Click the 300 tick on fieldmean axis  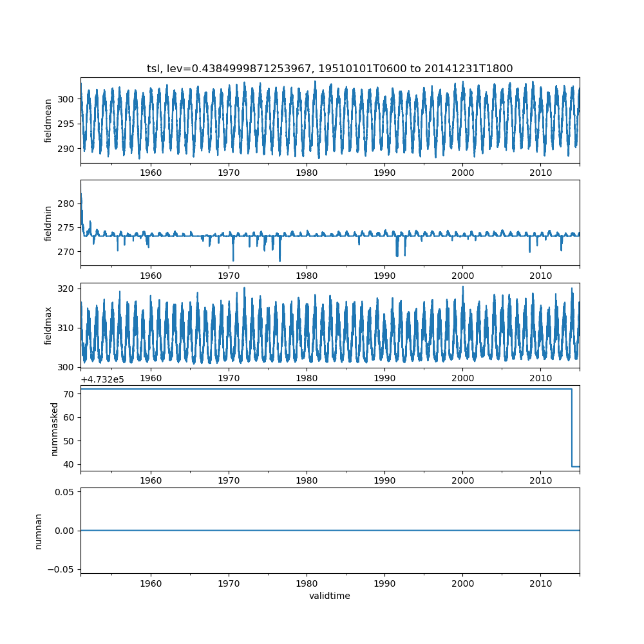(x=68, y=99)
